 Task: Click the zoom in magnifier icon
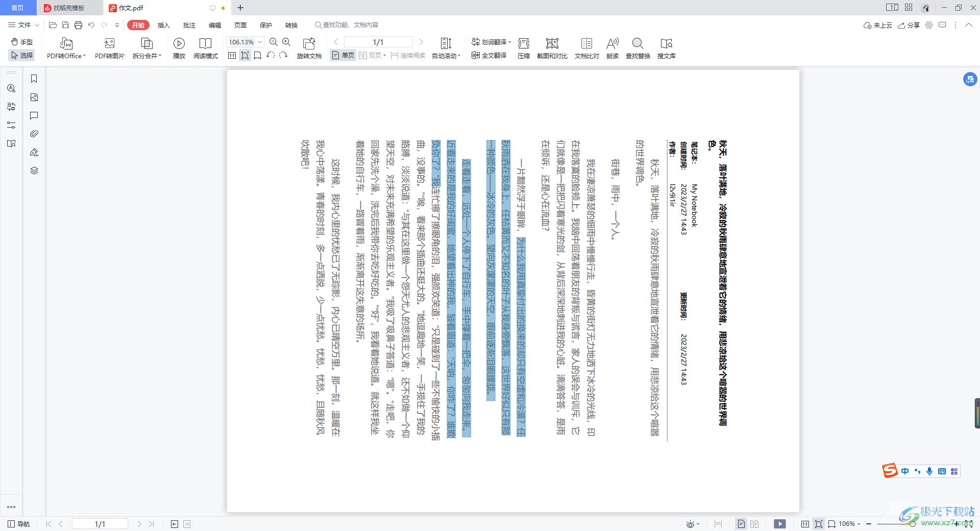tap(286, 42)
